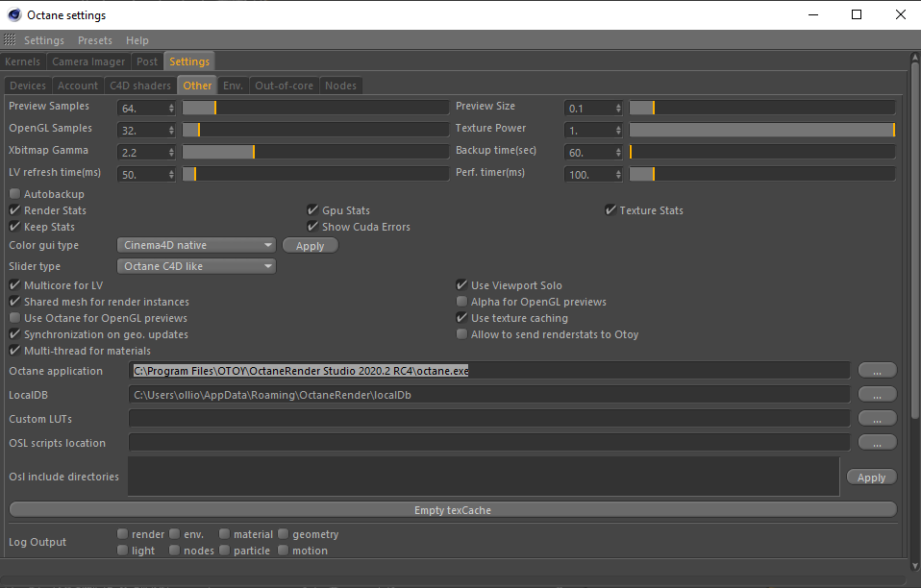Open the Help menu
Viewport: 921px width, 588px height.
[x=137, y=40]
